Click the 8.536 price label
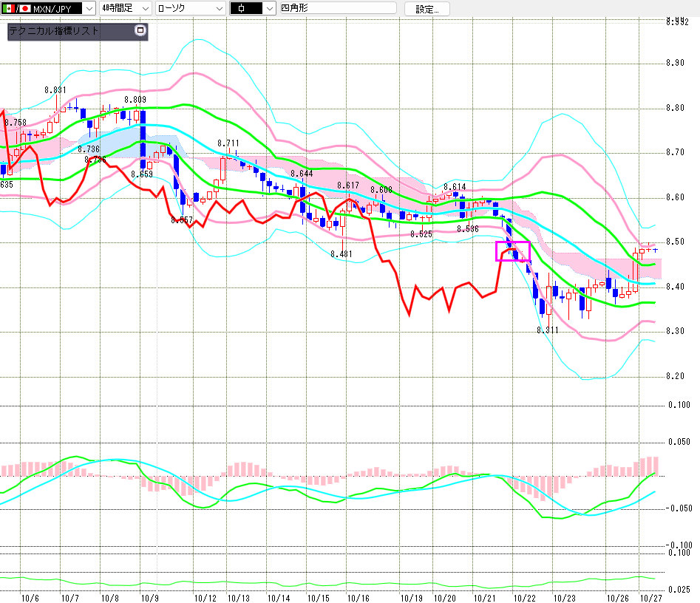The image size is (700, 603). point(468,229)
